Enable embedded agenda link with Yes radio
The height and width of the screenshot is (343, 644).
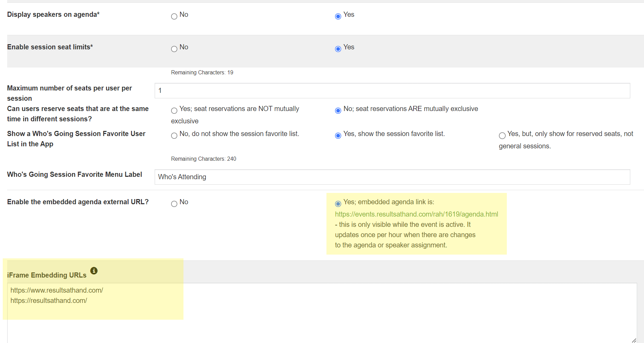[x=338, y=204]
